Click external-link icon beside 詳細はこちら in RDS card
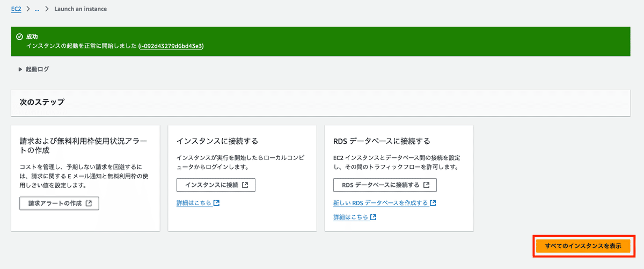 tap(373, 217)
